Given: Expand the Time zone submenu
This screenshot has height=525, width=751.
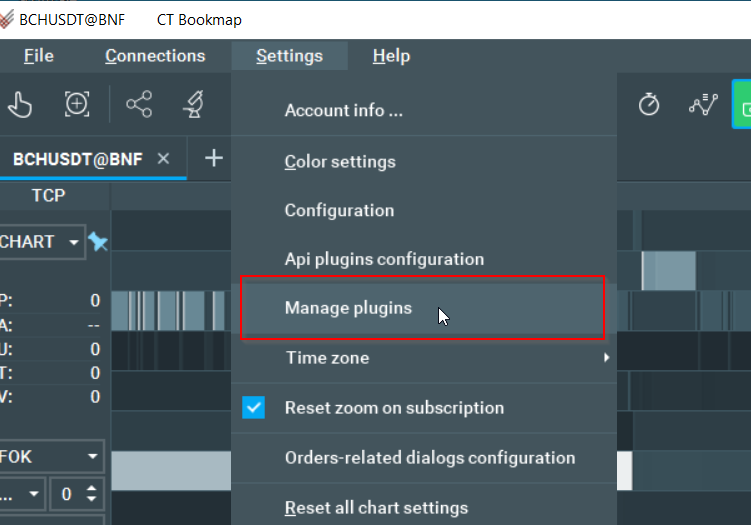Looking at the screenshot, I should [424, 358].
